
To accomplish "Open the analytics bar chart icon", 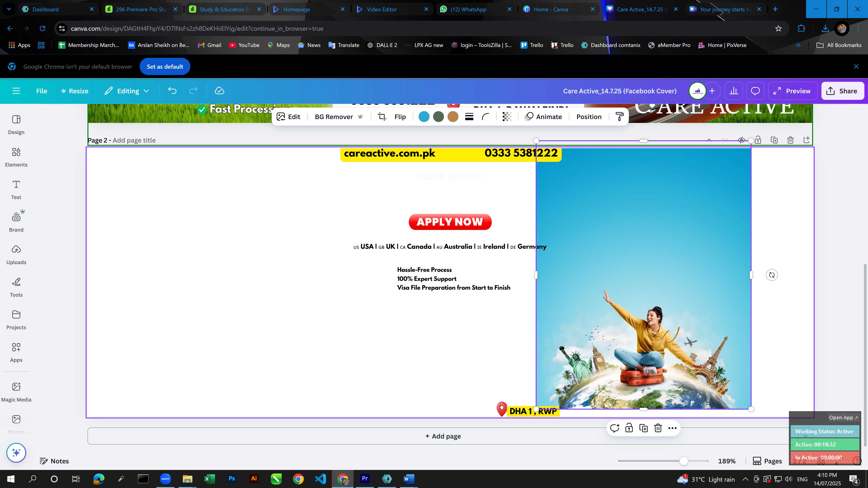I will [734, 91].
